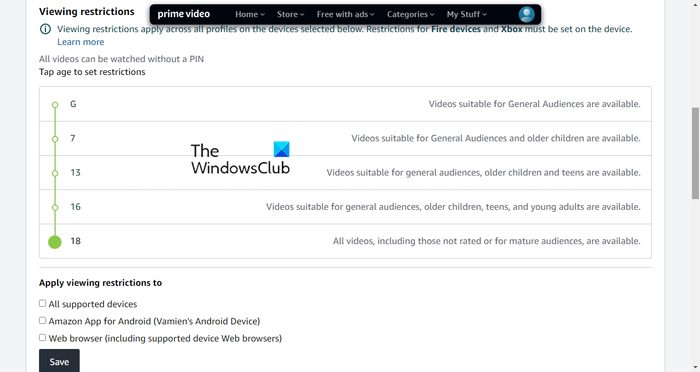Check Web browser restrictions option
Image resolution: width=700 pixels, height=372 pixels.
(x=42, y=338)
